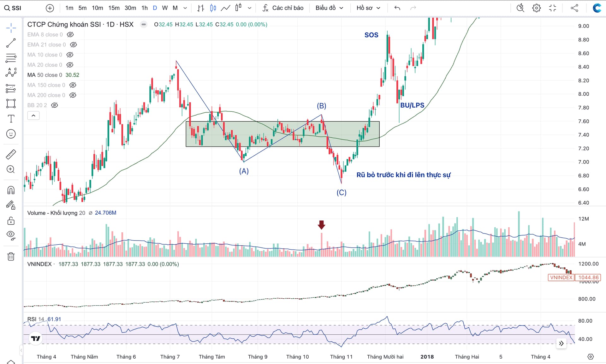
Task: Open the Biểu đồ dropdown
Action: (329, 8)
